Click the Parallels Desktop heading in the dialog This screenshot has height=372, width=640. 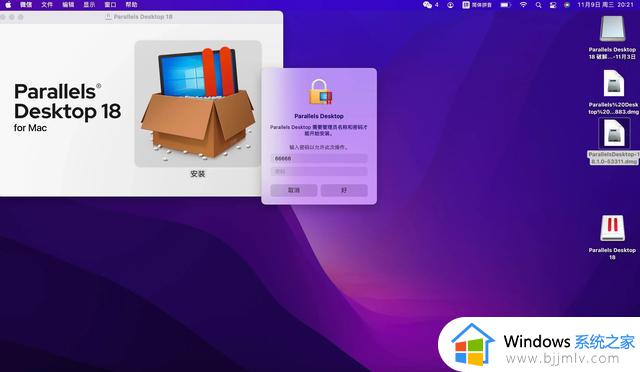click(x=319, y=116)
